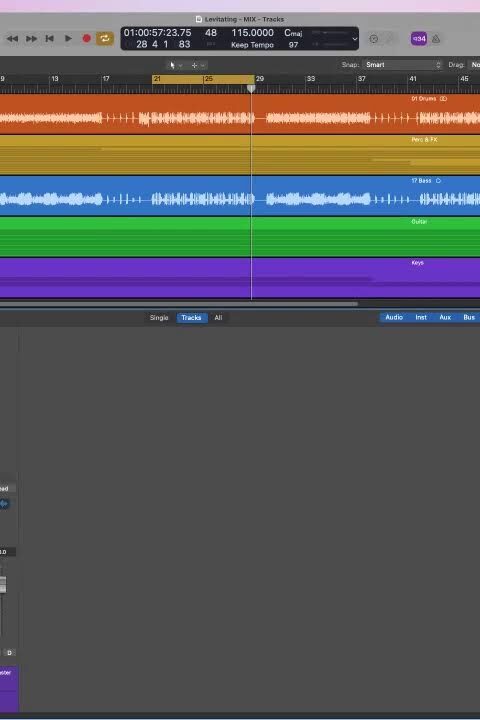Image resolution: width=480 pixels, height=720 pixels.
Task: Click the value 97 in LCD
Action: point(293,45)
